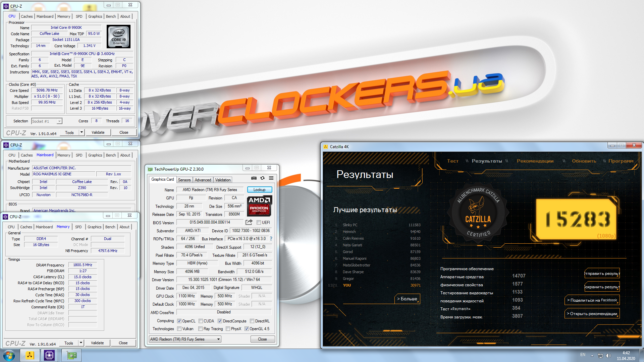
Task: Click Отправить результат button in Catzilla
Action: (x=602, y=274)
